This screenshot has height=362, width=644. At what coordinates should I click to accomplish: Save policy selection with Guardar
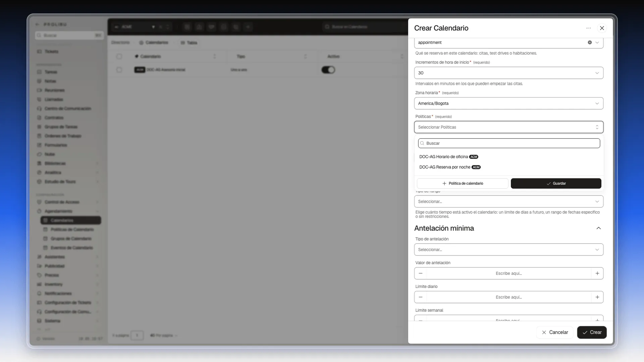point(556,184)
